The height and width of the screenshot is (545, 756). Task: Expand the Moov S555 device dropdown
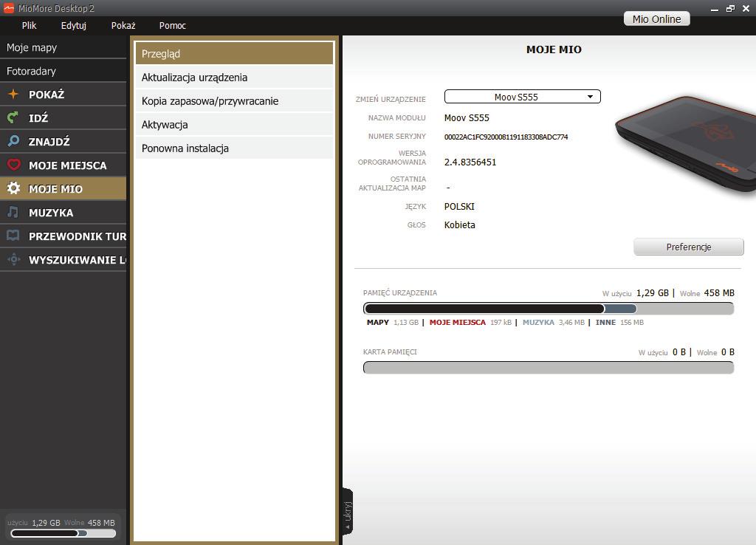522,97
